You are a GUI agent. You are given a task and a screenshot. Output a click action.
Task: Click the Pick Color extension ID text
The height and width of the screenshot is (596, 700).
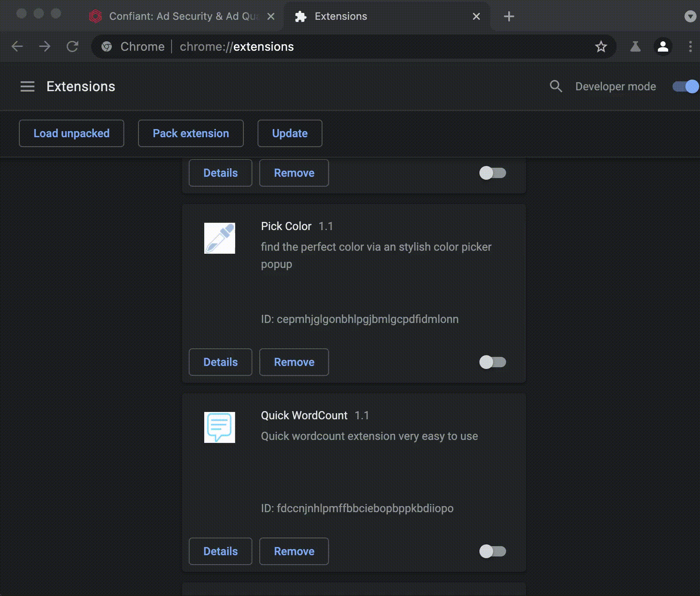(x=359, y=319)
